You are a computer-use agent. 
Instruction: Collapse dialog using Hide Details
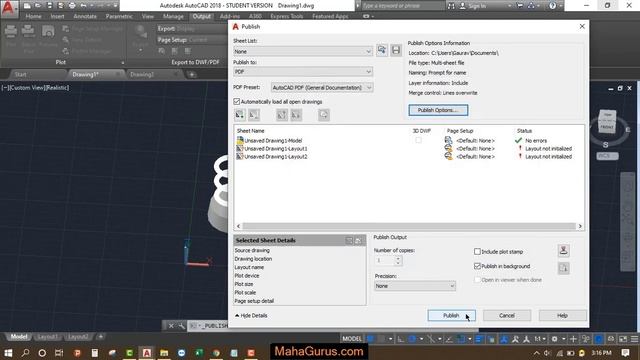(x=251, y=316)
